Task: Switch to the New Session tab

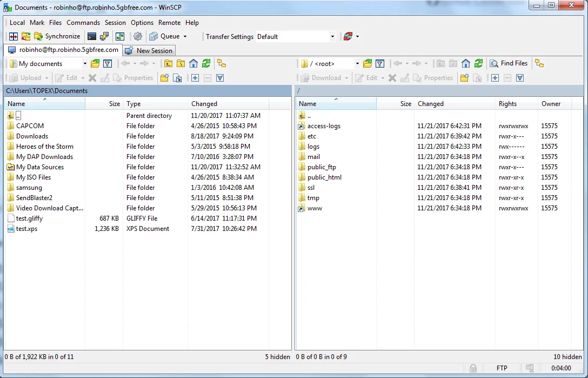Action: [149, 51]
